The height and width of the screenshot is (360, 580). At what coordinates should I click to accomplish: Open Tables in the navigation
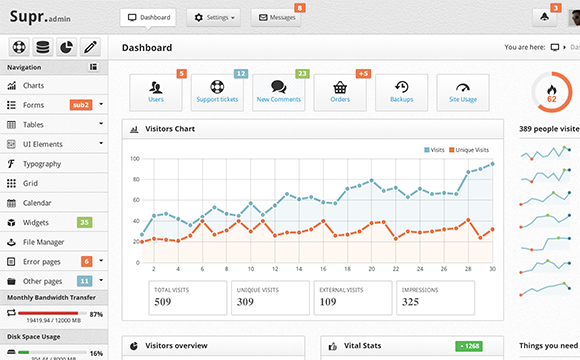pyautogui.click(x=54, y=125)
